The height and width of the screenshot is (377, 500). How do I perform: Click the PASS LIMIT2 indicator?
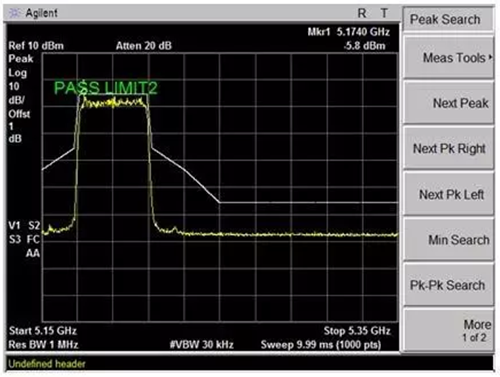coord(106,88)
